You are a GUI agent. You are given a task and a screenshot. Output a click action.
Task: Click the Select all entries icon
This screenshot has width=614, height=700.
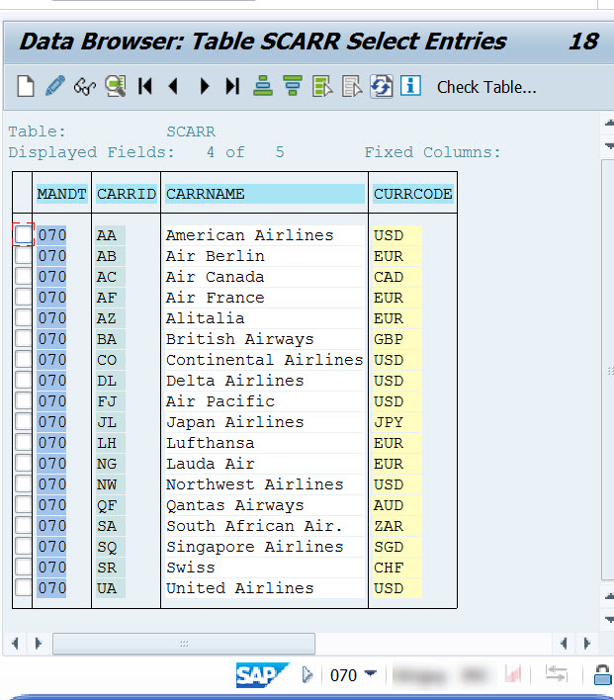tap(322, 86)
